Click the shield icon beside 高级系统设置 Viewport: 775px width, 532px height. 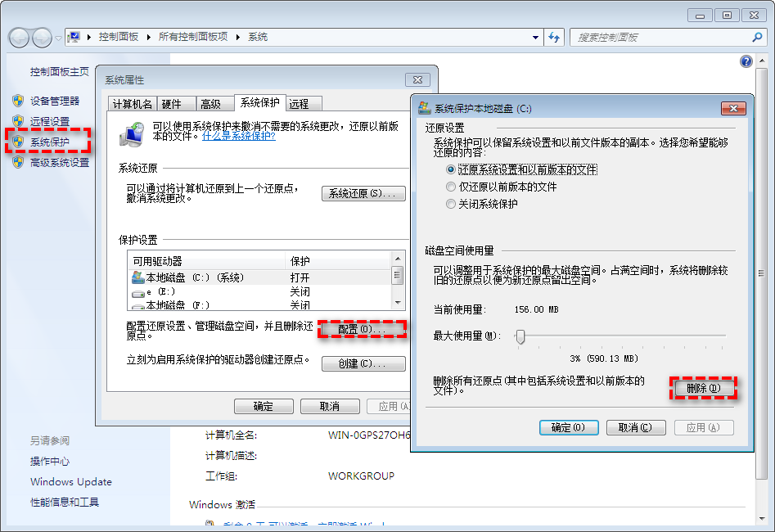[18, 162]
